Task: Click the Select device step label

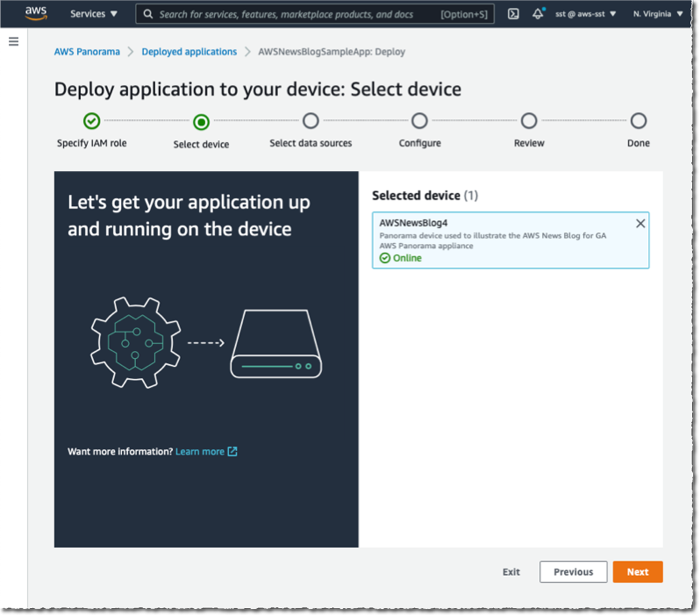Action: click(202, 144)
